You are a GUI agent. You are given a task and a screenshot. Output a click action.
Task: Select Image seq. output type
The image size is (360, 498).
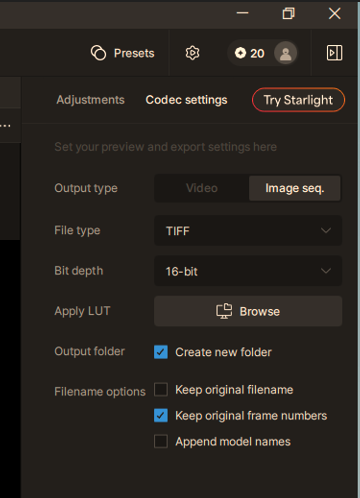(x=295, y=188)
